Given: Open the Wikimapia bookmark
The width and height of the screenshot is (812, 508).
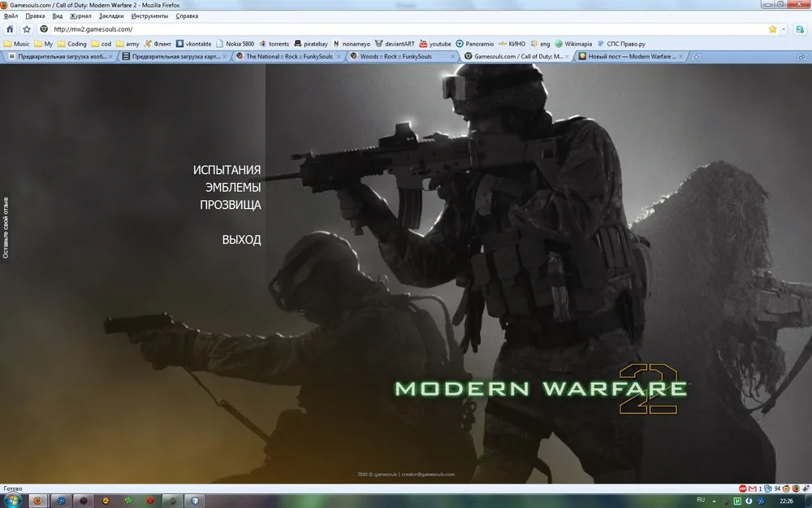Looking at the screenshot, I should click(573, 44).
